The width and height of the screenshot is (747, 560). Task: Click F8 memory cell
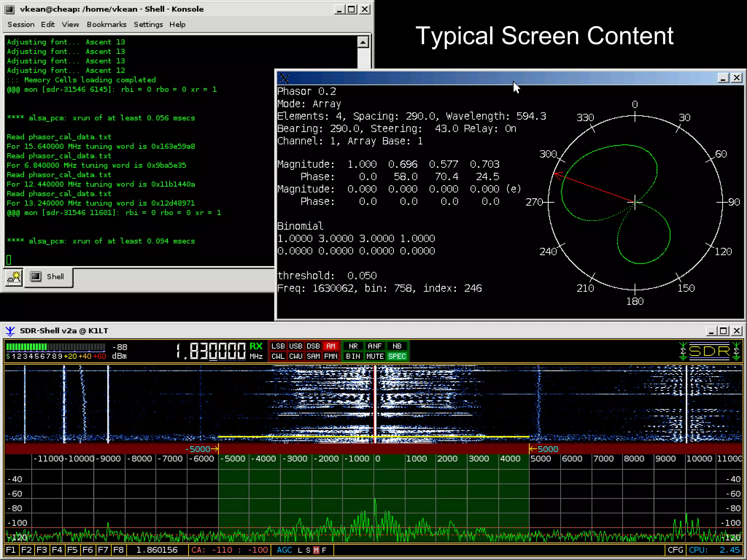pos(118,550)
